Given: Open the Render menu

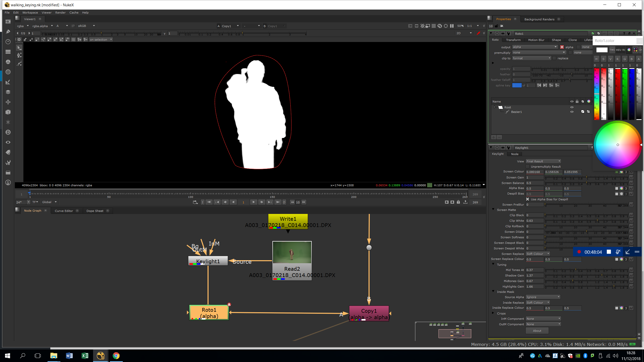Looking at the screenshot, I should tap(60, 13).
